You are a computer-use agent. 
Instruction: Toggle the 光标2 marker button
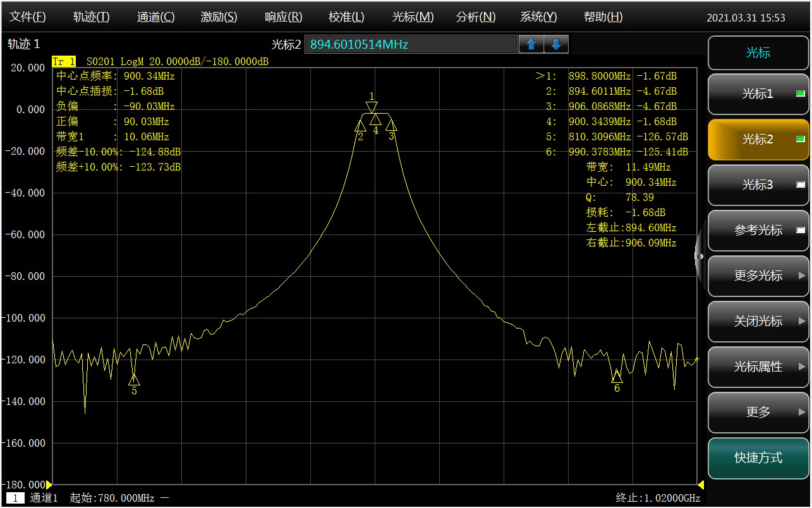758,140
